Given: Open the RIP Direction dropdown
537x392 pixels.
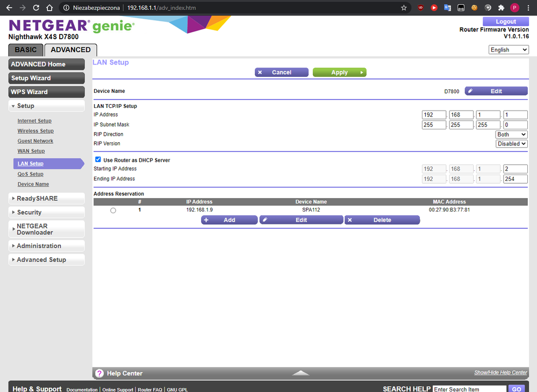Looking at the screenshot, I should click(512, 134).
